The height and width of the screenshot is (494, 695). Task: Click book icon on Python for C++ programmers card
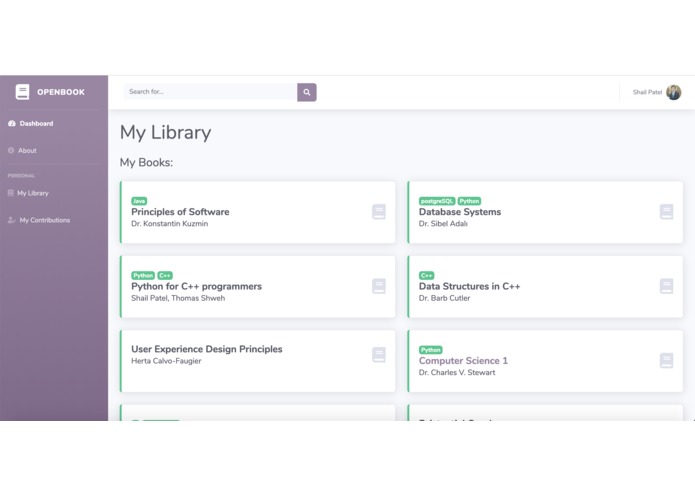tap(379, 286)
